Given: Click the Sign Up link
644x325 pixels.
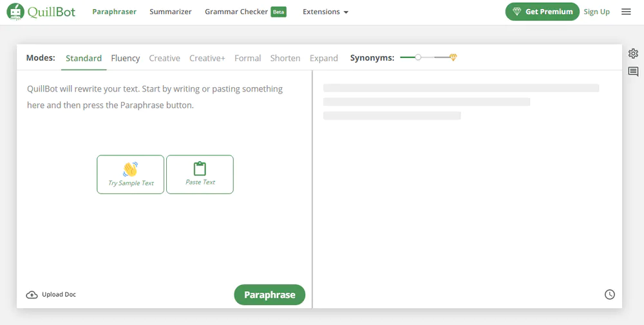Looking at the screenshot, I should (x=596, y=12).
